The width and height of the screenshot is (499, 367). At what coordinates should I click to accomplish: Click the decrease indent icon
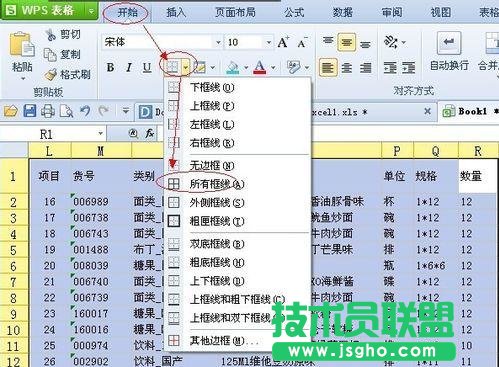389,68
